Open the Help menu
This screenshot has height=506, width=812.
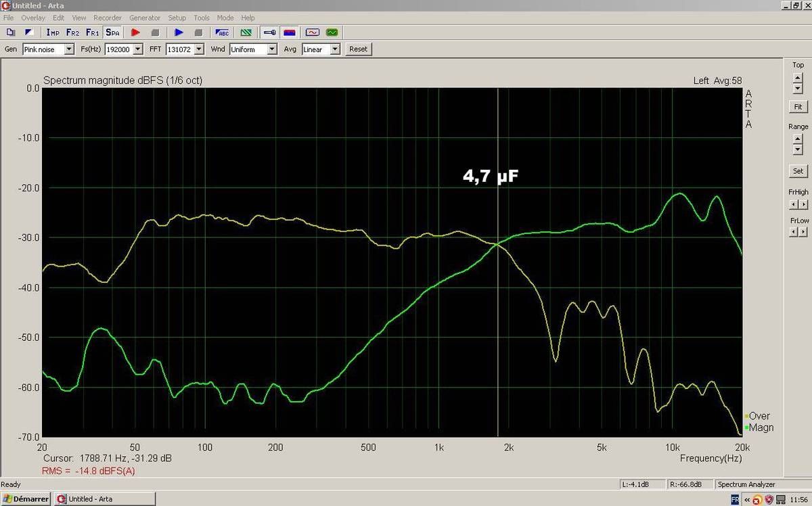point(248,18)
